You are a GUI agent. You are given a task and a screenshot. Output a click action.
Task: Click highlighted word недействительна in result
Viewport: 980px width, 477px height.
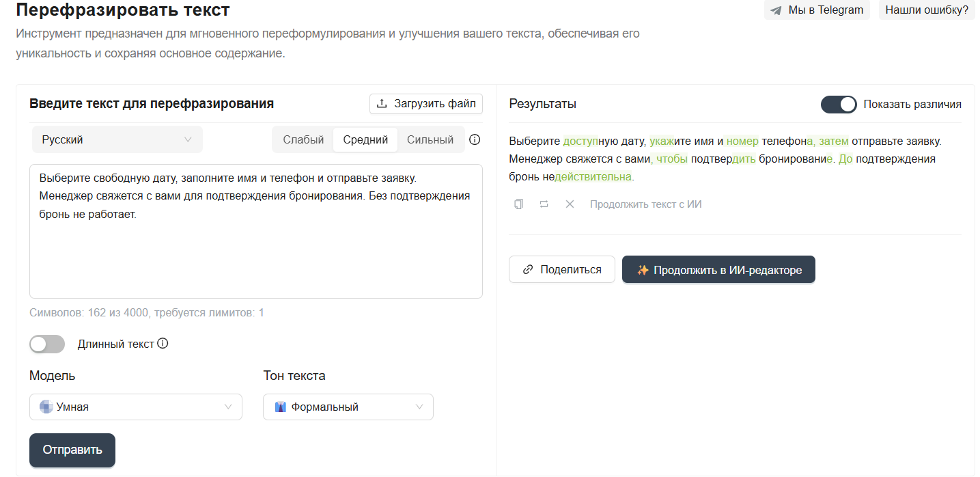(587, 177)
